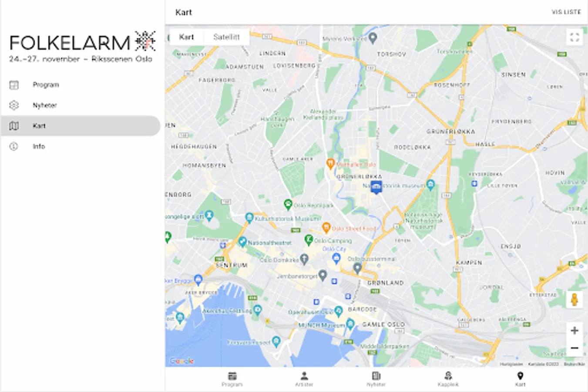This screenshot has height=392, width=588.
Task: Click the Kart map icon in sidebar
Action: click(14, 126)
